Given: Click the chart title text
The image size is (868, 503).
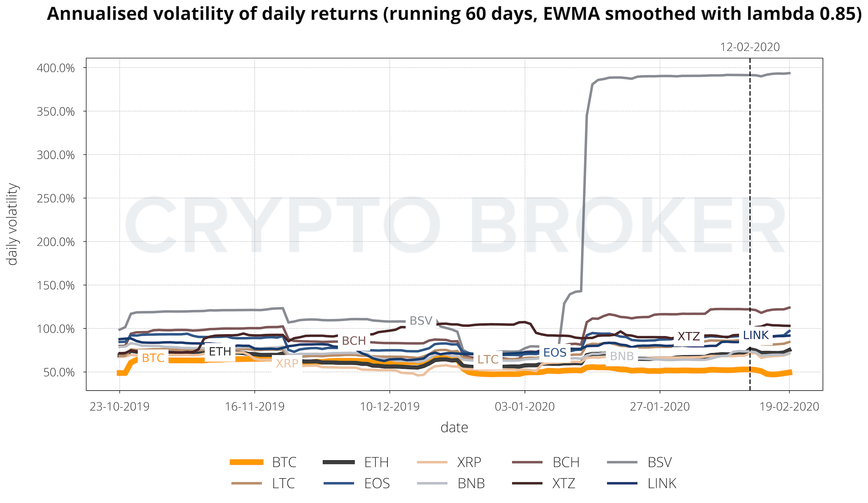Looking at the screenshot, I should (454, 14).
